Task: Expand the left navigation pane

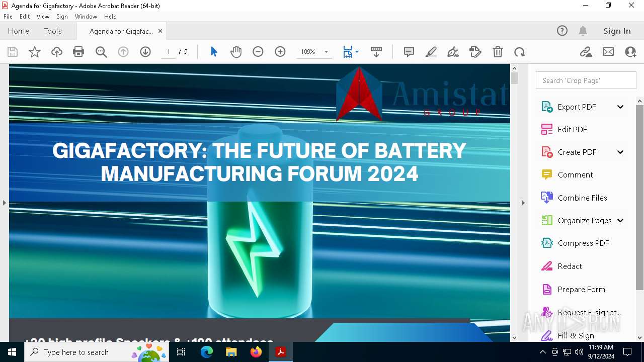Action: click(x=4, y=203)
